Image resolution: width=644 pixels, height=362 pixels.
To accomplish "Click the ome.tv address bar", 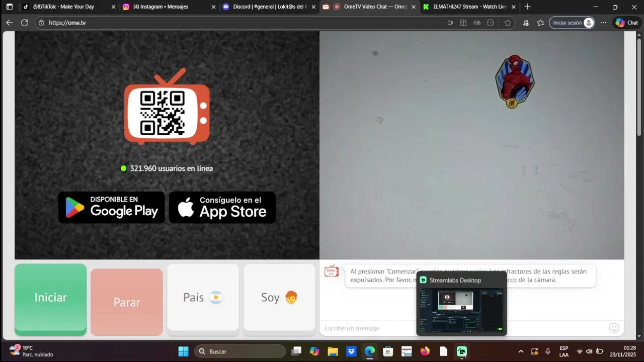I will [x=242, y=23].
